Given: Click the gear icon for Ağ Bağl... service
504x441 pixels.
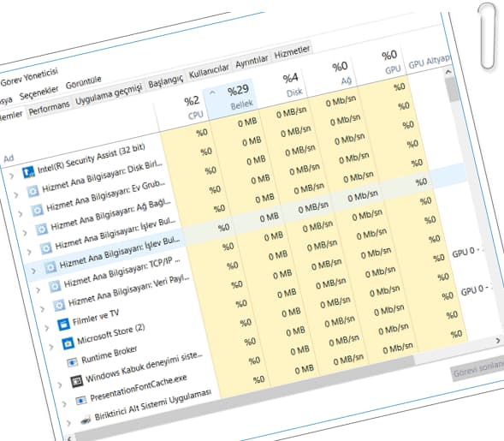Looking at the screenshot, I should pyautogui.click(x=42, y=229).
